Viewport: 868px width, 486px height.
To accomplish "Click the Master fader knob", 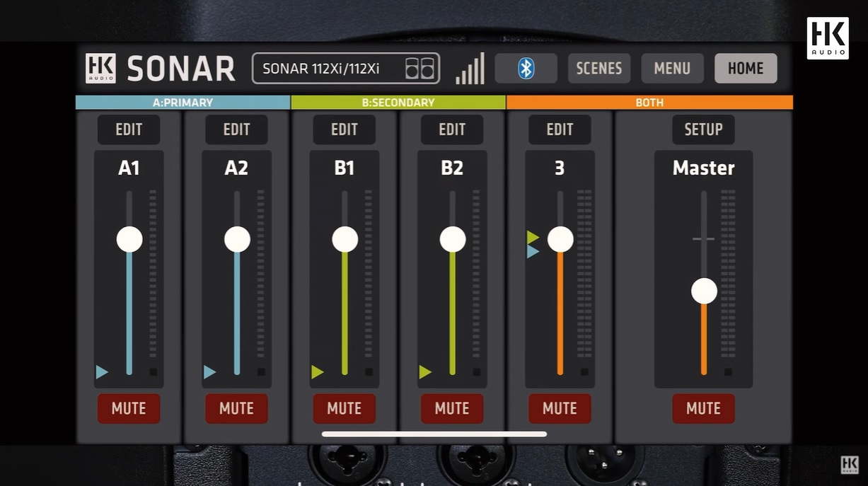I will click(704, 291).
